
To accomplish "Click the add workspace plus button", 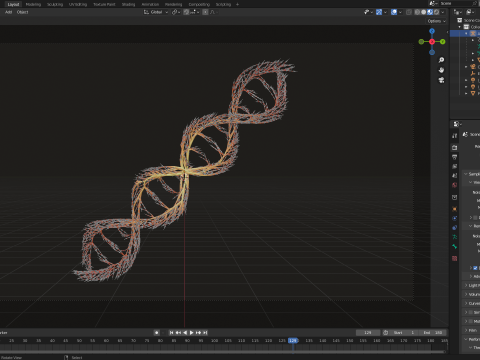I will tap(237, 4).
